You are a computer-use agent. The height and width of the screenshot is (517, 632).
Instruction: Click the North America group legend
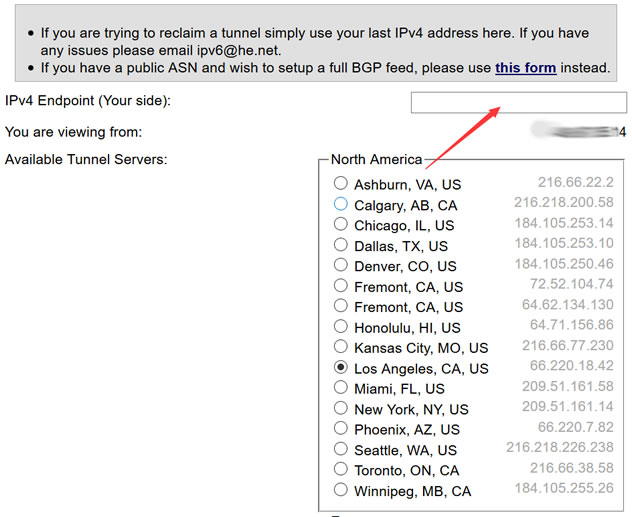click(x=376, y=159)
